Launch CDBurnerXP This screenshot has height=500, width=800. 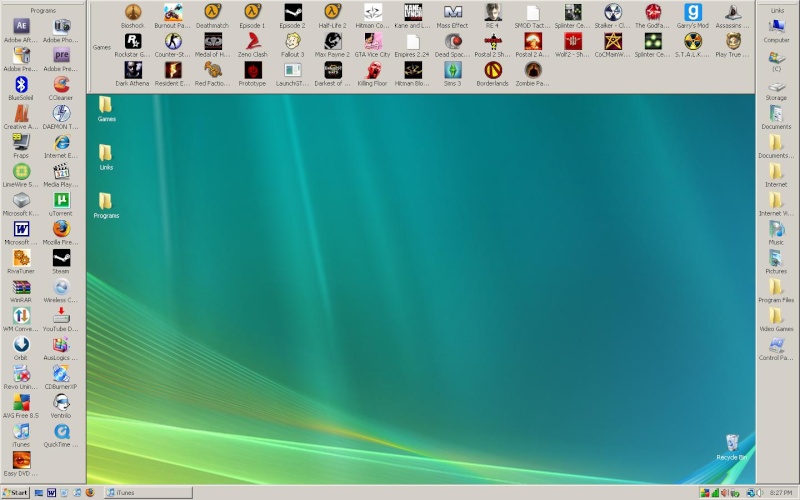tap(61, 378)
